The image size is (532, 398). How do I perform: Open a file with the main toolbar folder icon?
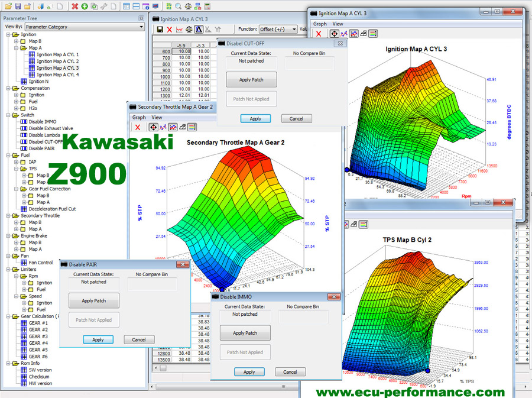tap(8, 6)
